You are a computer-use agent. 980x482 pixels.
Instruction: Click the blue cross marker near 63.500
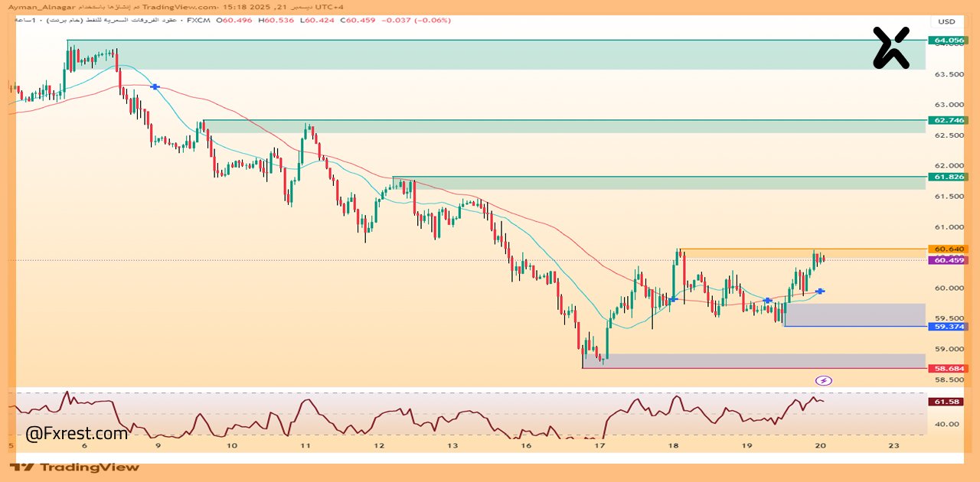point(155,87)
